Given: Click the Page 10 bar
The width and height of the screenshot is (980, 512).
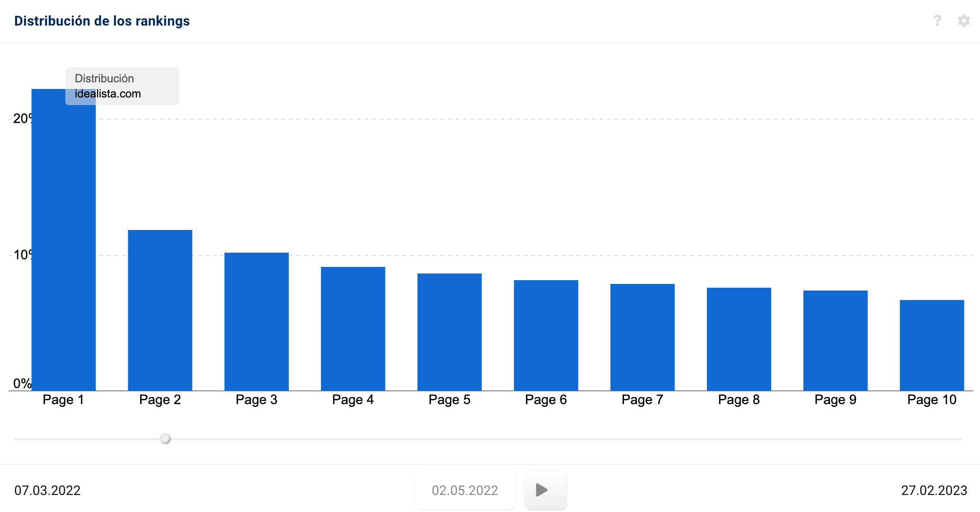Looking at the screenshot, I should click(x=932, y=345).
